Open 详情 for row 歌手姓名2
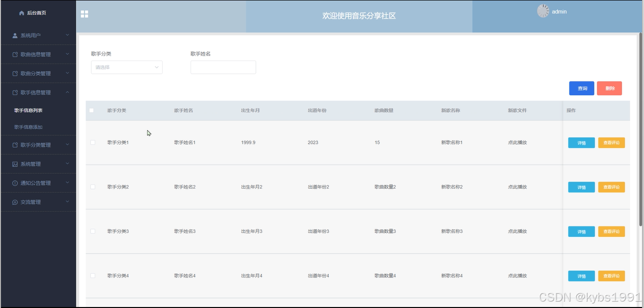644x308 pixels. pyautogui.click(x=582, y=187)
